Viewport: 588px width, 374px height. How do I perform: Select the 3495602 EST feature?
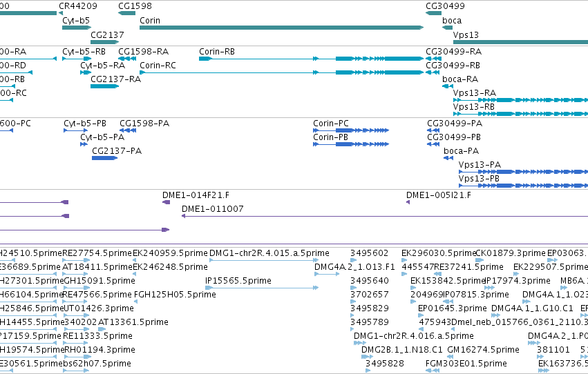(353, 260)
